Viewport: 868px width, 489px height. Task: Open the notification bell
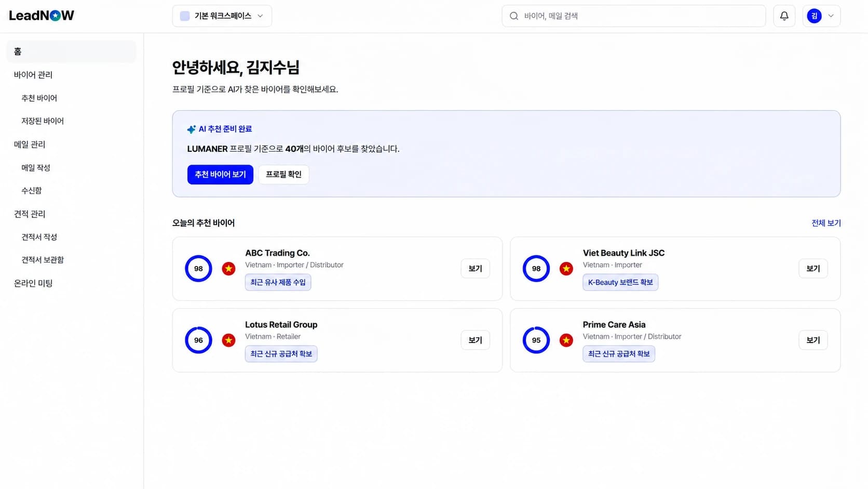coord(784,16)
